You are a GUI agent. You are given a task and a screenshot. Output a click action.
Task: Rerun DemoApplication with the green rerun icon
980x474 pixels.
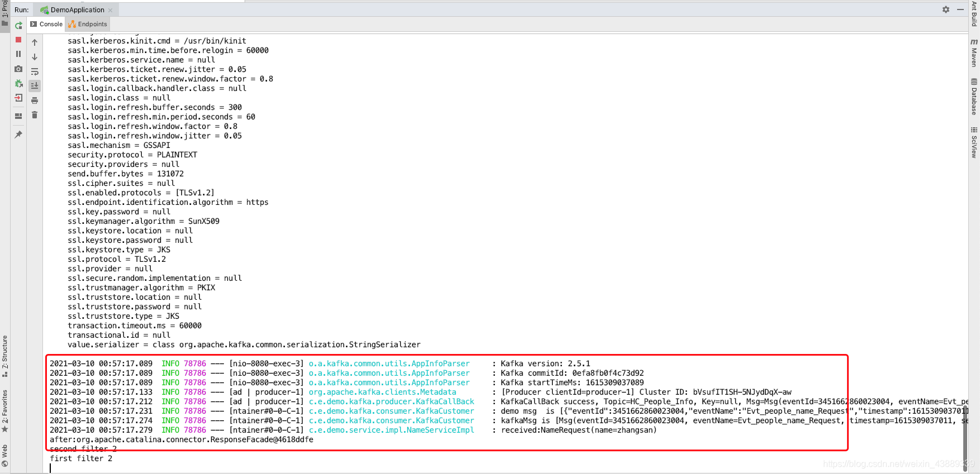pyautogui.click(x=18, y=26)
